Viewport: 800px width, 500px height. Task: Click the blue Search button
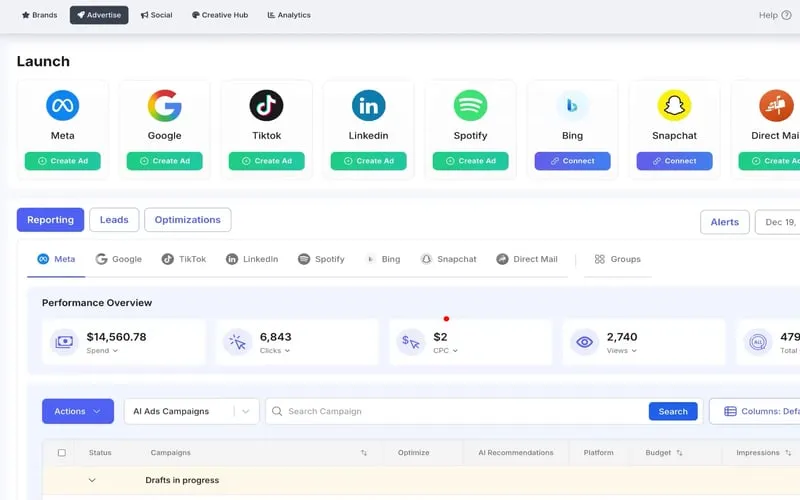673,411
